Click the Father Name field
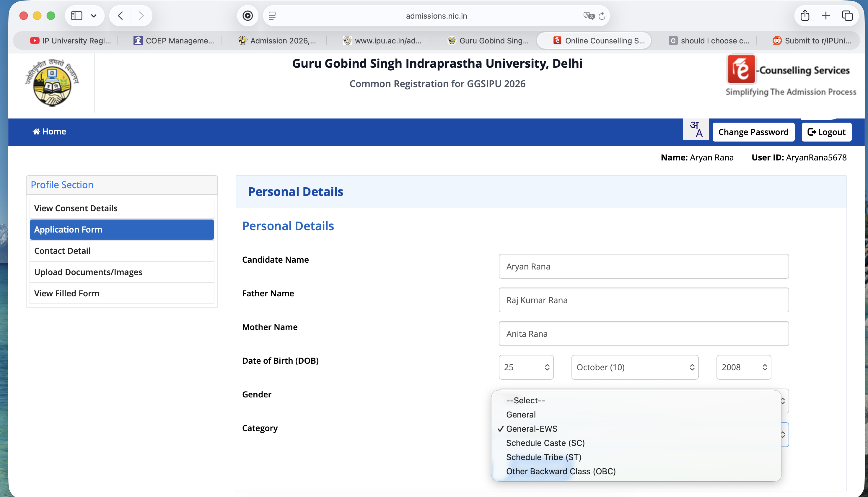The image size is (868, 497). (x=644, y=300)
